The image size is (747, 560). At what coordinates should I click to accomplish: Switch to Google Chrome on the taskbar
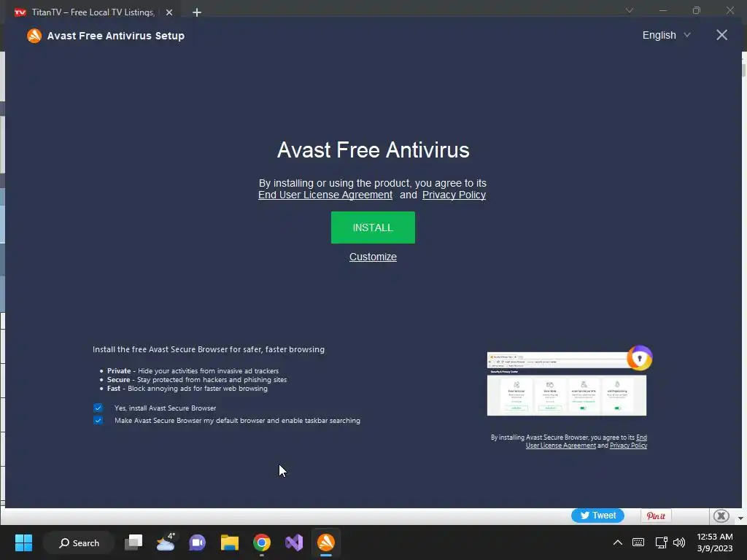pos(262,542)
